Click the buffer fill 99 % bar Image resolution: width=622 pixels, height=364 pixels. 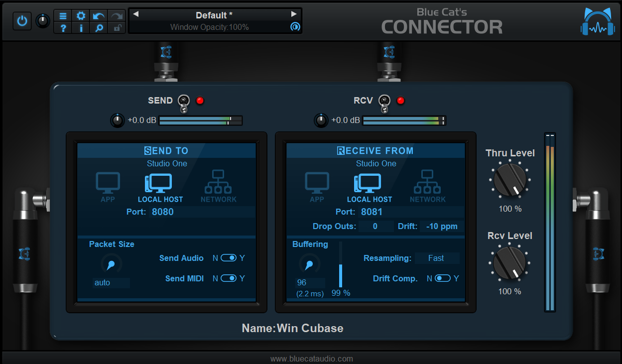tap(341, 265)
